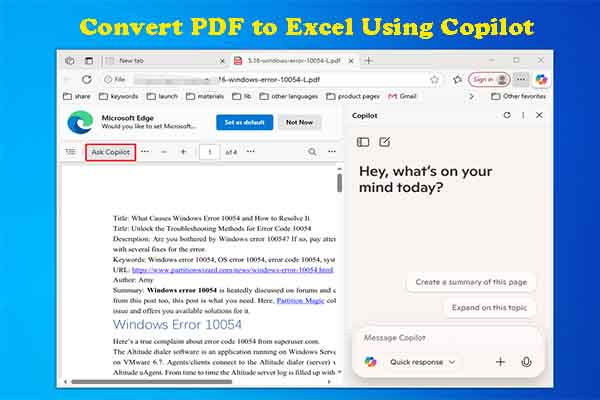
Task: Search within the PDF magnifier icon
Action: [x=312, y=152]
